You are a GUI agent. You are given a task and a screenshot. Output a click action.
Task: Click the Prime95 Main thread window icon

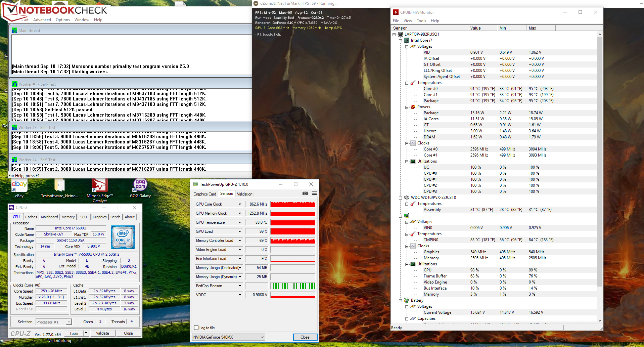tap(14, 31)
